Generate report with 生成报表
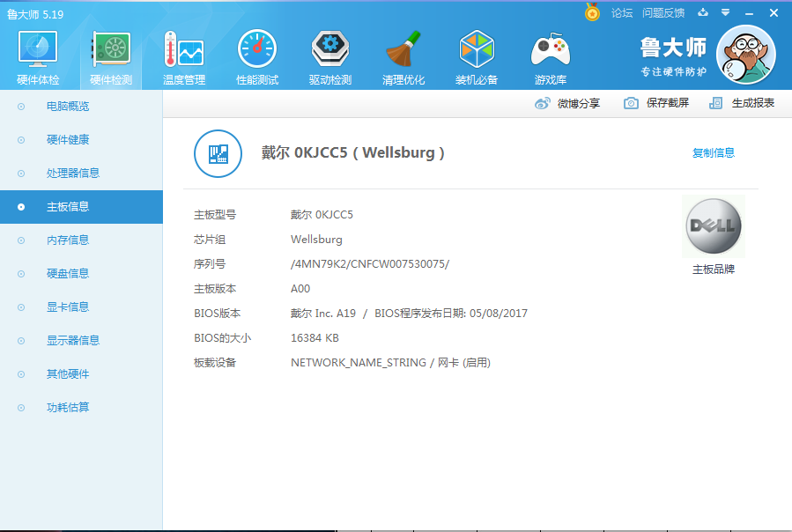The image size is (792, 532). 753,103
